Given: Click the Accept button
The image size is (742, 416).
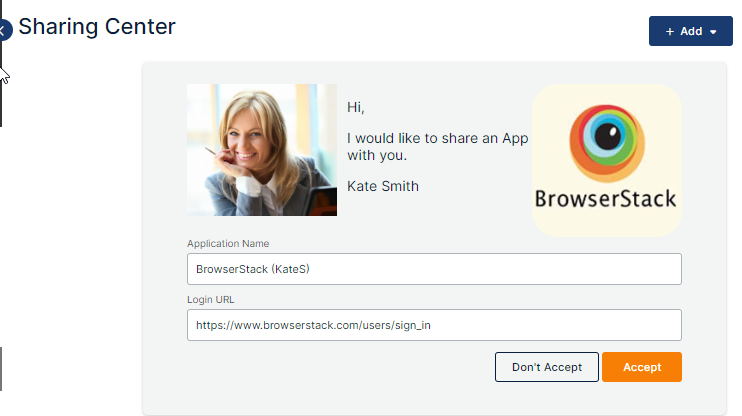Looking at the screenshot, I should click(x=642, y=367).
